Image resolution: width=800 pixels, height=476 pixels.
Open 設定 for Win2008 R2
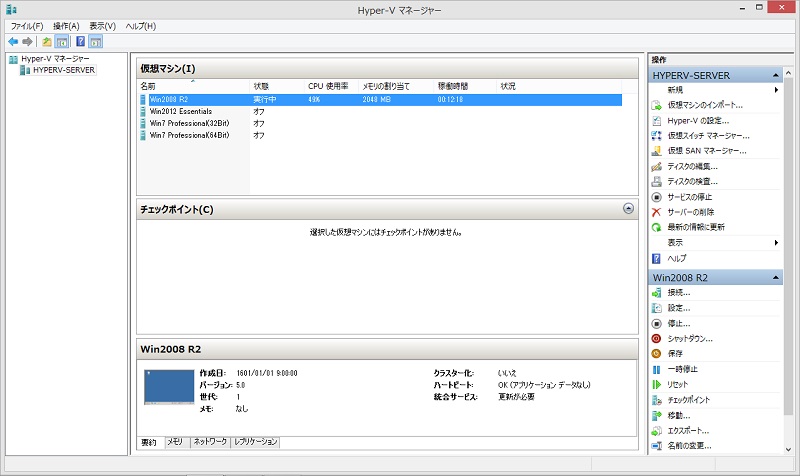[679, 308]
